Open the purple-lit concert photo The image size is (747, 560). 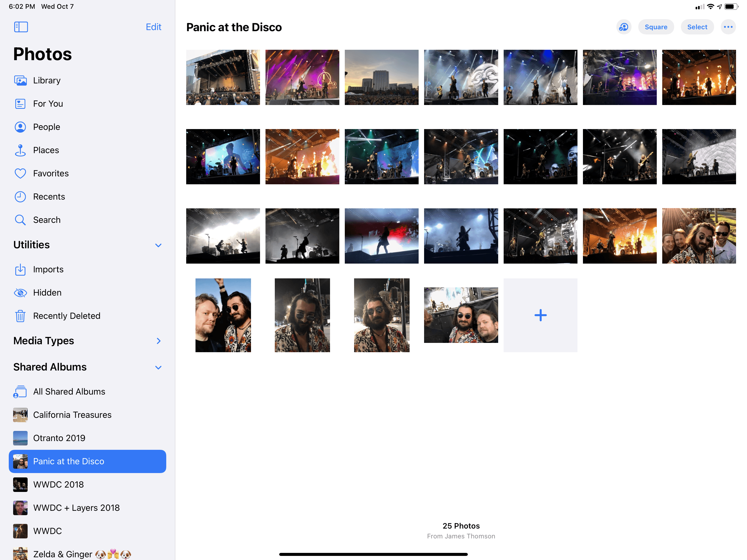coord(302,77)
